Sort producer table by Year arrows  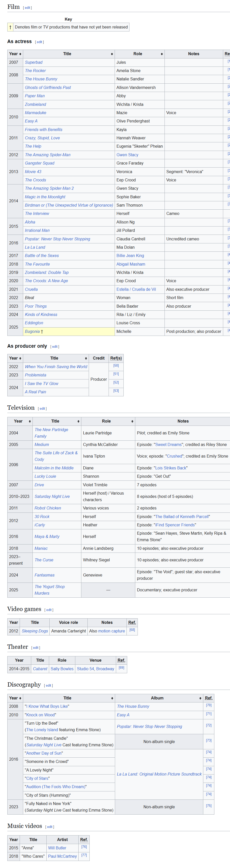click(x=20, y=358)
